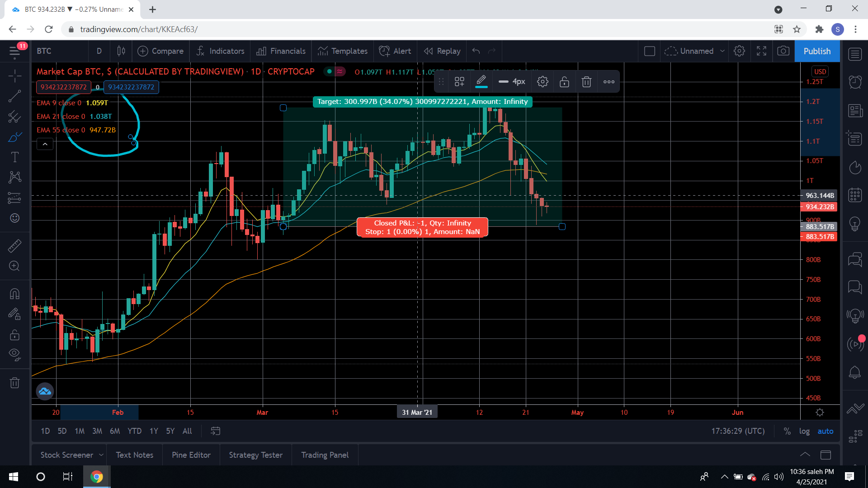Open the candlestick chart style menu
868x488 pixels.
coord(121,51)
